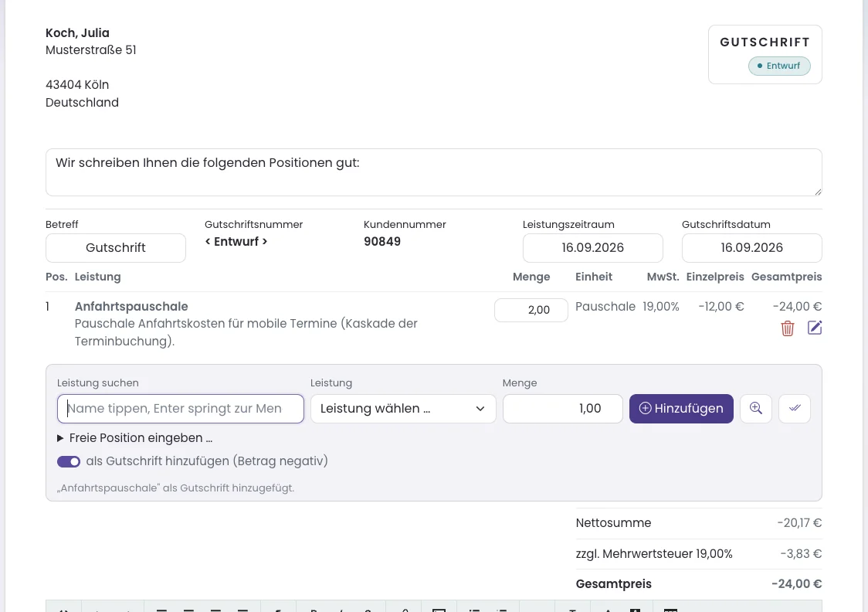The image size is (868, 612).
Task: Open the magnifier search button next to Hinzufügen
Action: click(755, 409)
